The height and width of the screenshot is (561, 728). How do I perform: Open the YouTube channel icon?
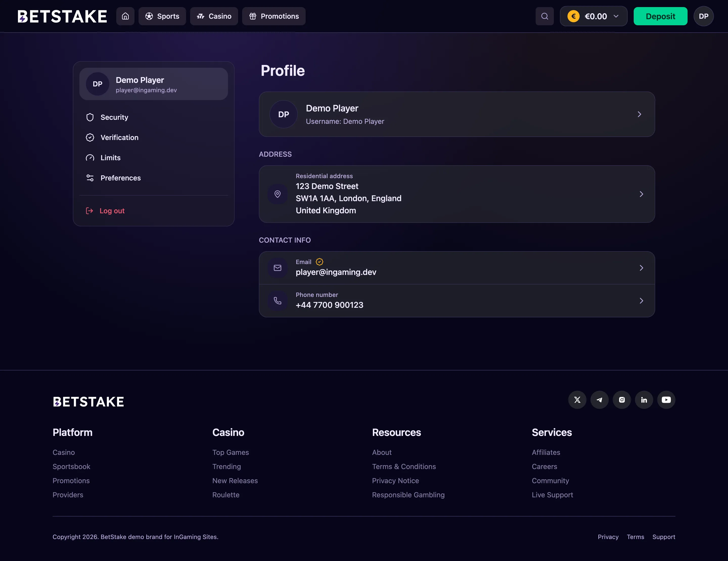coord(666,400)
